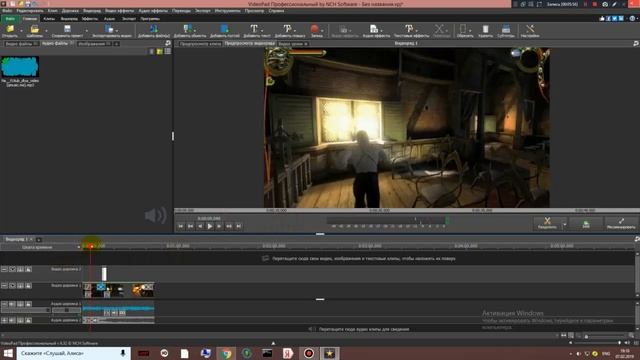Open Текстовые эффекты from the toolbar

click(x=409, y=29)
